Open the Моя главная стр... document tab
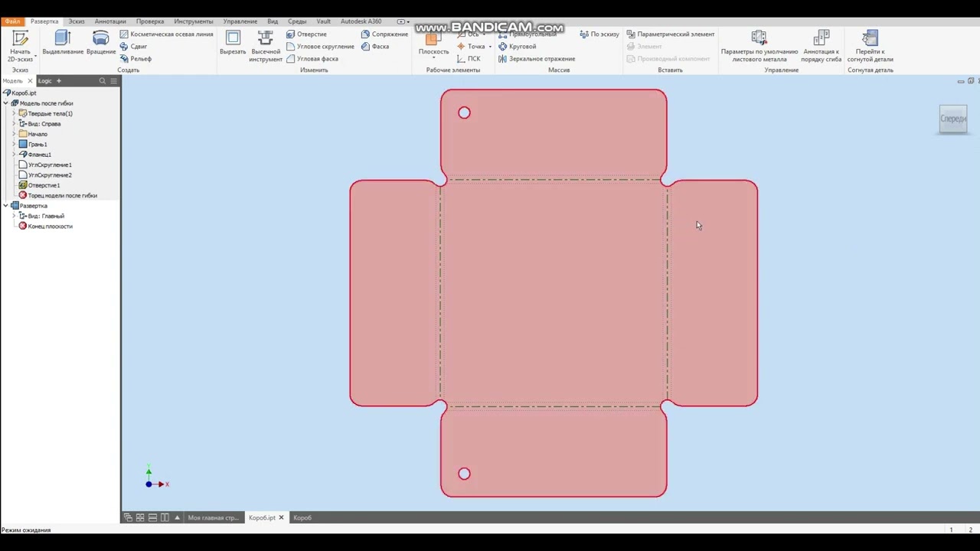The height and width of the screenshot is (551, 980). (x=213, y=517)
